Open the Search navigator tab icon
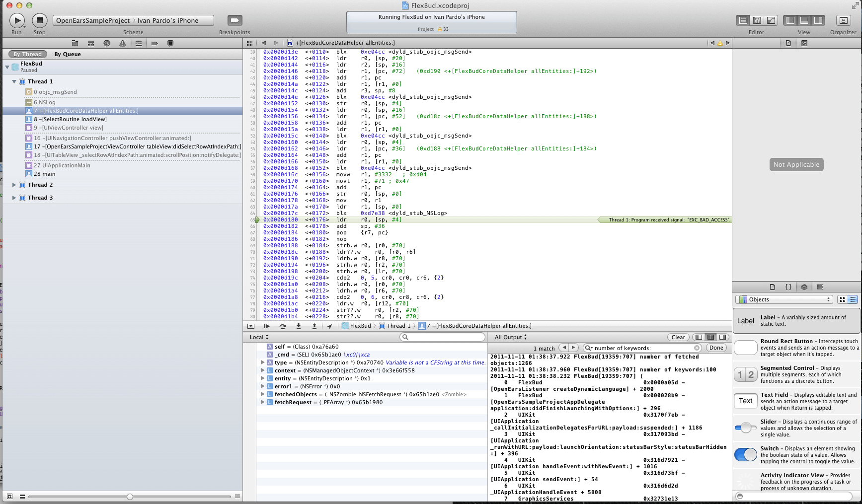This screenshot has height=504, width=862. pyautogui.click(x=107, y=43)
